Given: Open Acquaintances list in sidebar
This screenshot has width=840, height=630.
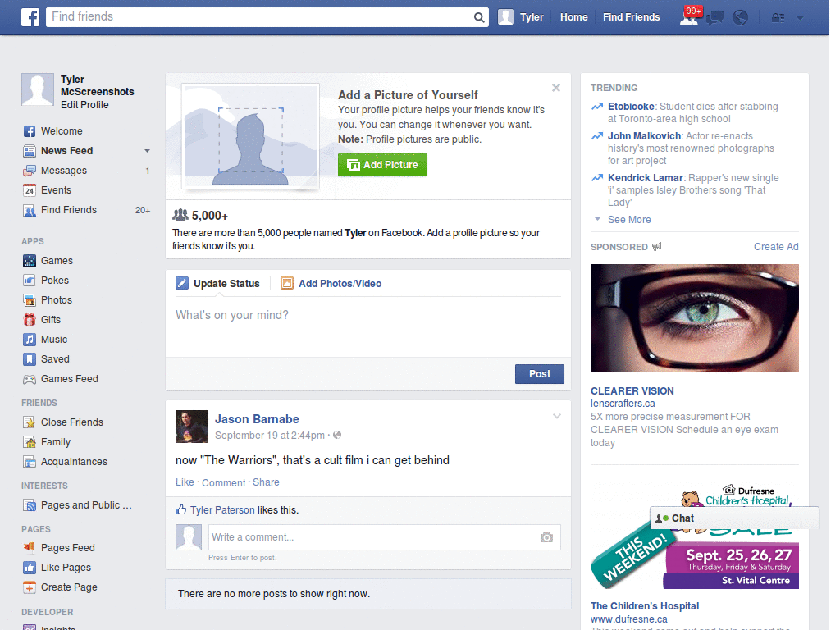Looking at the screenshot, I should pos(74,462).
